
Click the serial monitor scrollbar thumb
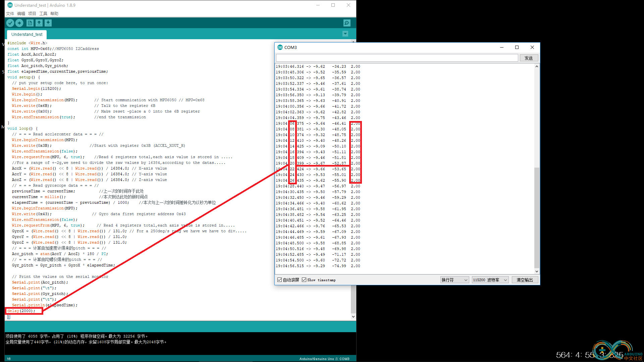[537, 218]
